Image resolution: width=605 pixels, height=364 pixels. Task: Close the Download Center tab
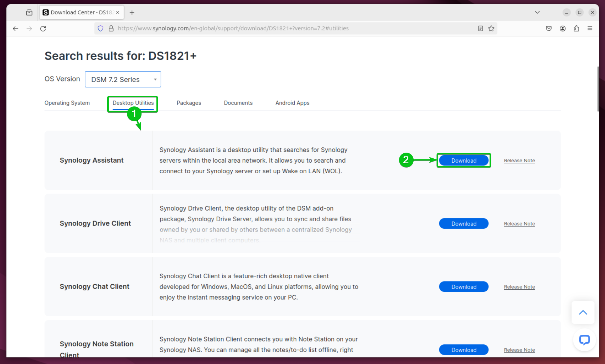(118, 12)
